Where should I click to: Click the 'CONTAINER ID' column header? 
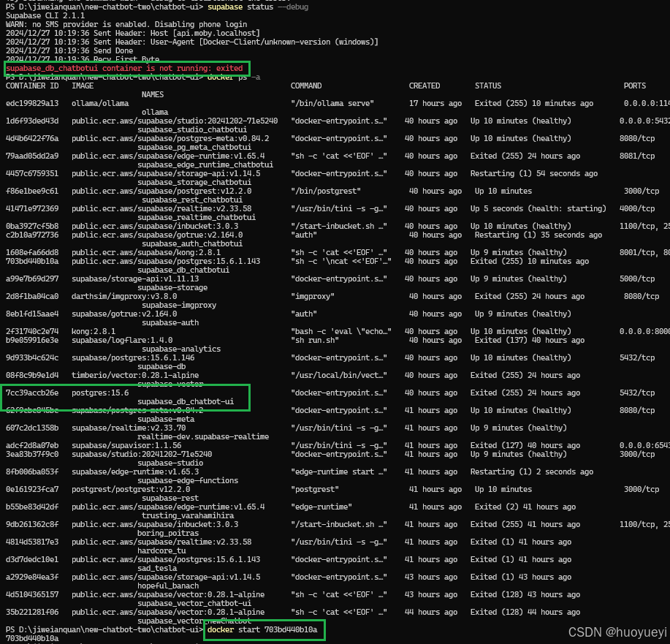pyautogui.click(x=32, y=86)
